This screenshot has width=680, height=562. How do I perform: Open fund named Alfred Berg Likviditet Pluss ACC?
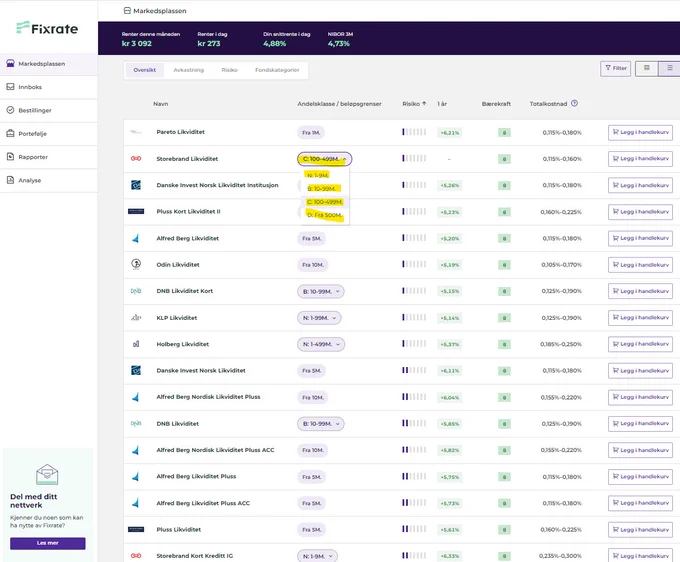click(203, 503)
